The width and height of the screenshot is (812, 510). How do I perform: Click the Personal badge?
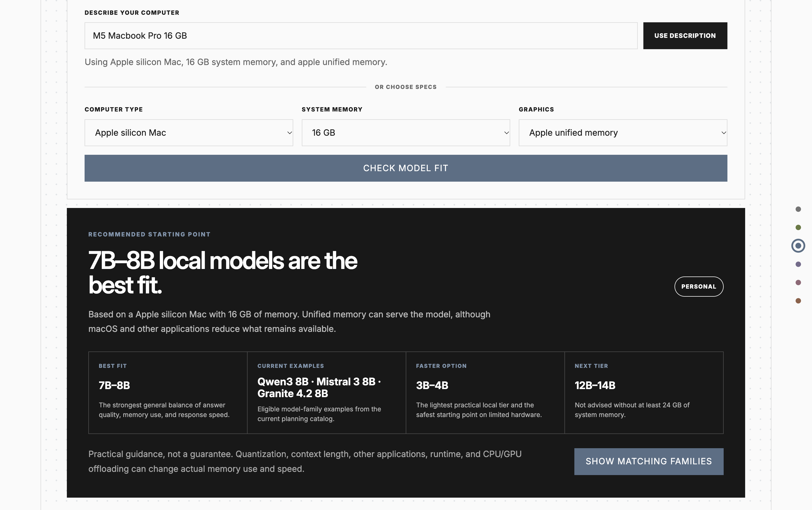699,286
